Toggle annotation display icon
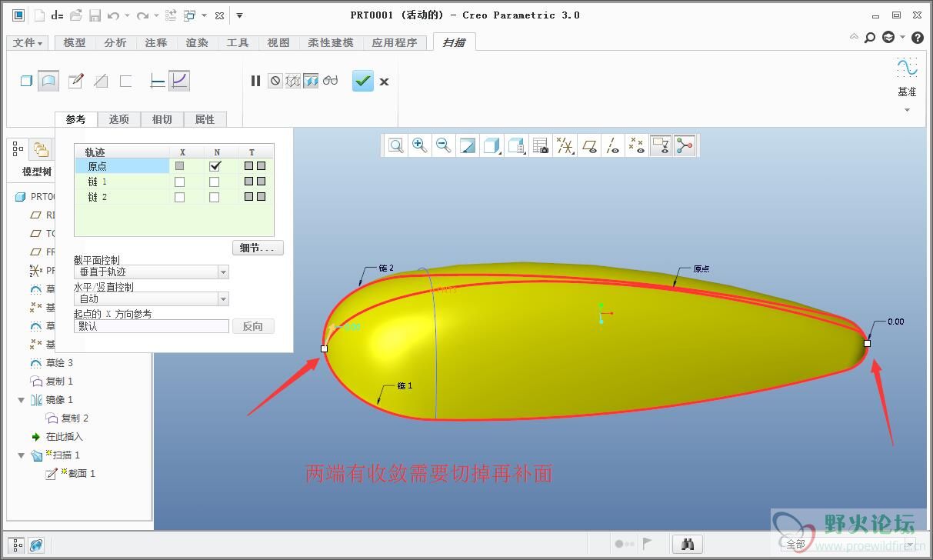Image resolution: width=933 pixels, height=560 pixels. [660, 145]
